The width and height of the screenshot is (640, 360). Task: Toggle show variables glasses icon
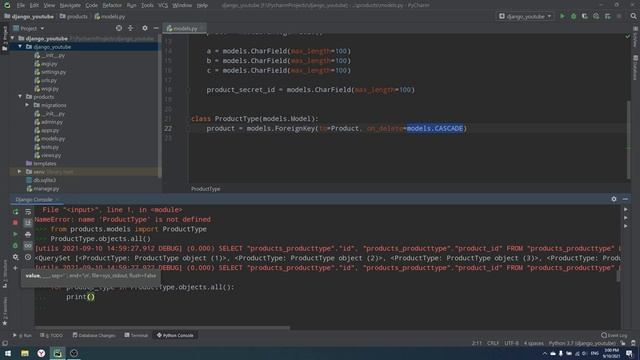pyautogui.click(x=28, y=246)
